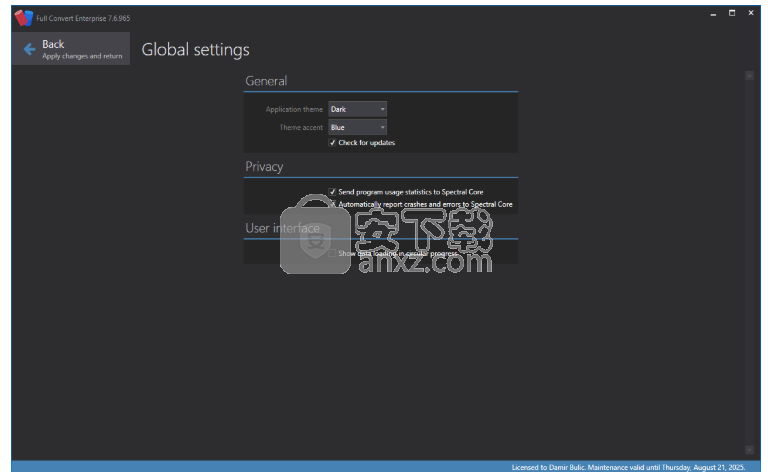Click the blue back arrow icon
Screen dimensions: 776x472
point(29,48)
